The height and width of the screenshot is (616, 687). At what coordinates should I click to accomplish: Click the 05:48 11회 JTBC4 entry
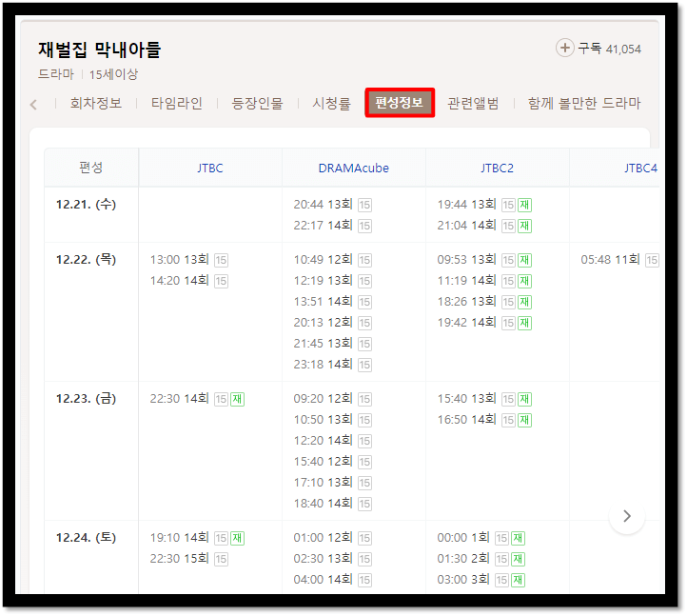[x=619, y=260]
